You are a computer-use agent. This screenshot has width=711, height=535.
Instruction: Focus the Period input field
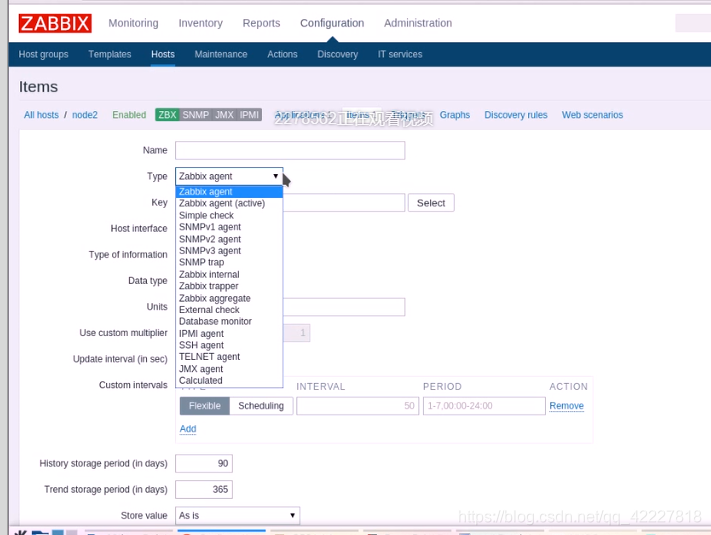pyautogui.click(x=484, y=406)
